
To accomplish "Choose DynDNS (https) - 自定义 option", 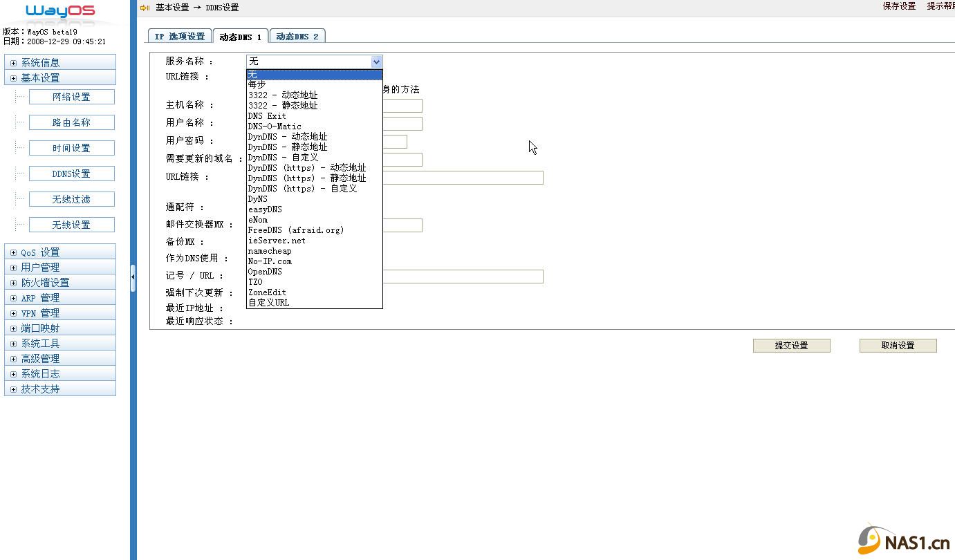I will (315, 188).
